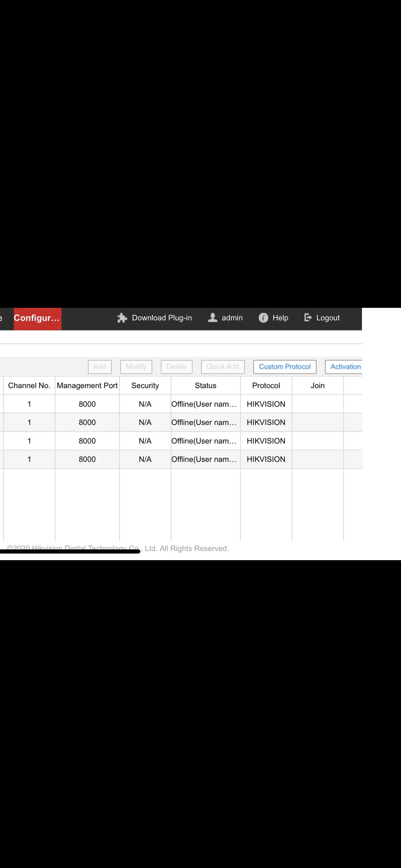
Task: Click the Download Plug-in puzzle icon
Action: coord(122,318)
